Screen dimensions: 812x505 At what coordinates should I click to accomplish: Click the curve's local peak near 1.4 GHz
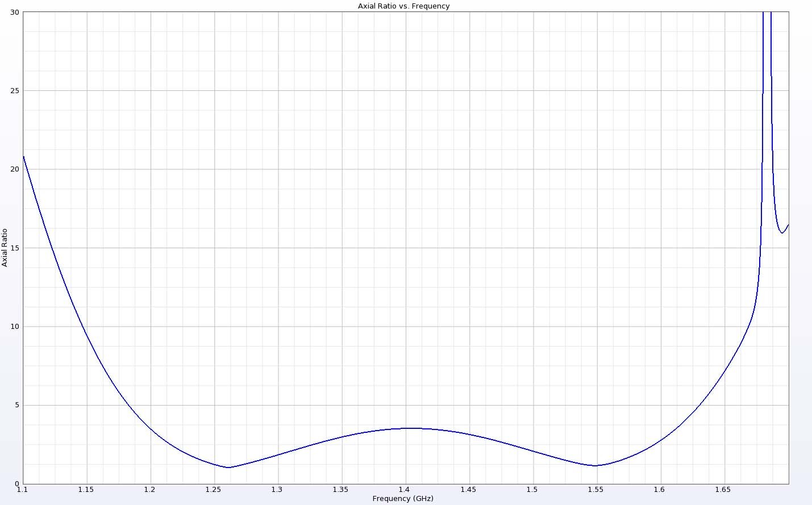click(x=412, y=428)
